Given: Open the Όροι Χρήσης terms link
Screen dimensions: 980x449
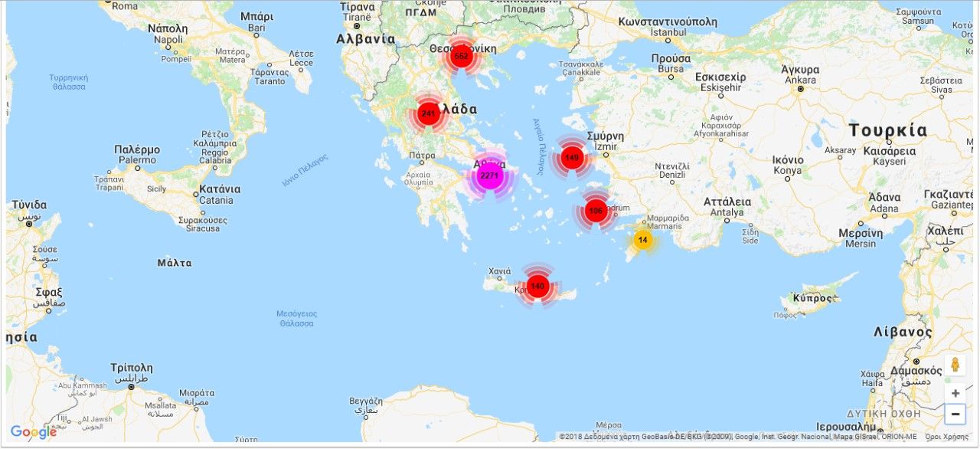Looking at the screenshot, I should pyautogui.click(x=946, y=437).
